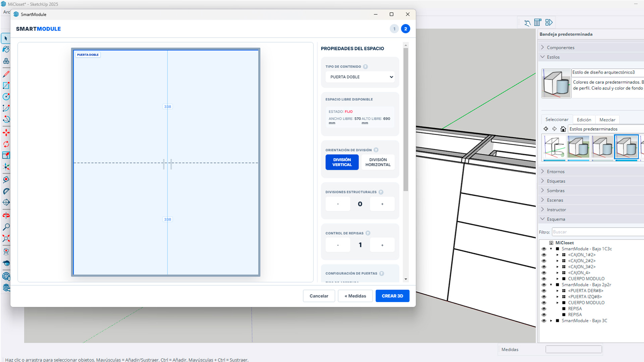Viewport: 644px width, 362px height.
Task: Activate the Orbit tool
Action: (x=6, y=216)
